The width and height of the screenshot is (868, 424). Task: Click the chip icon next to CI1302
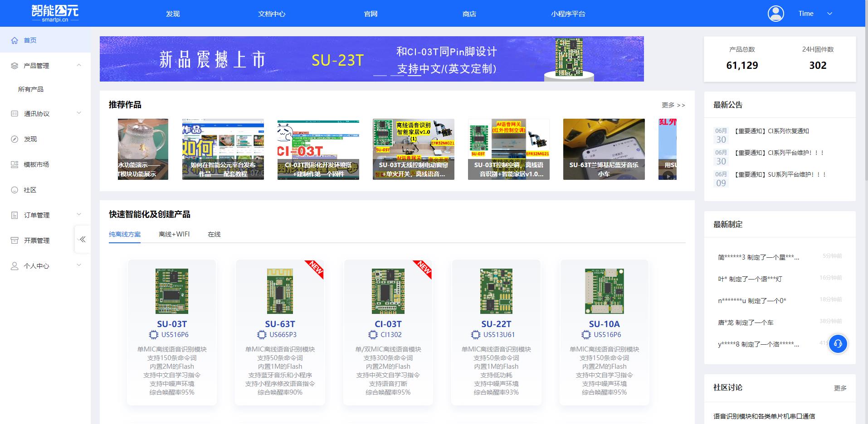(373, 335)
